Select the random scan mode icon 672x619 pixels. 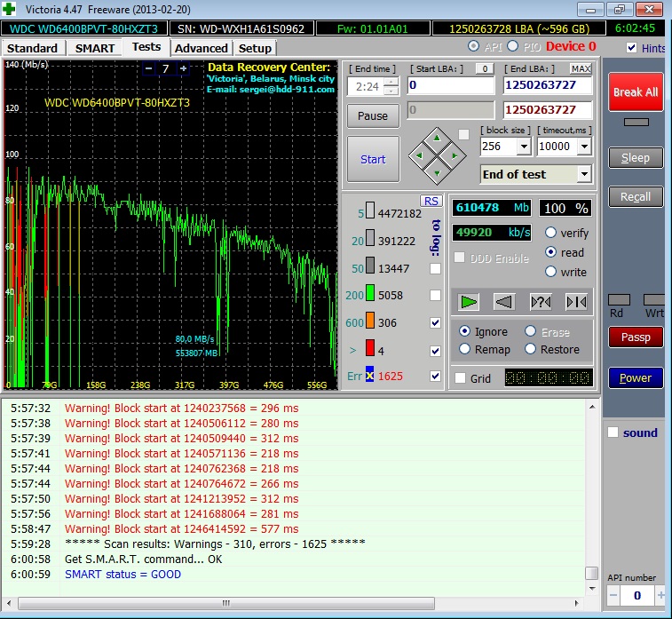click(540, 301)
